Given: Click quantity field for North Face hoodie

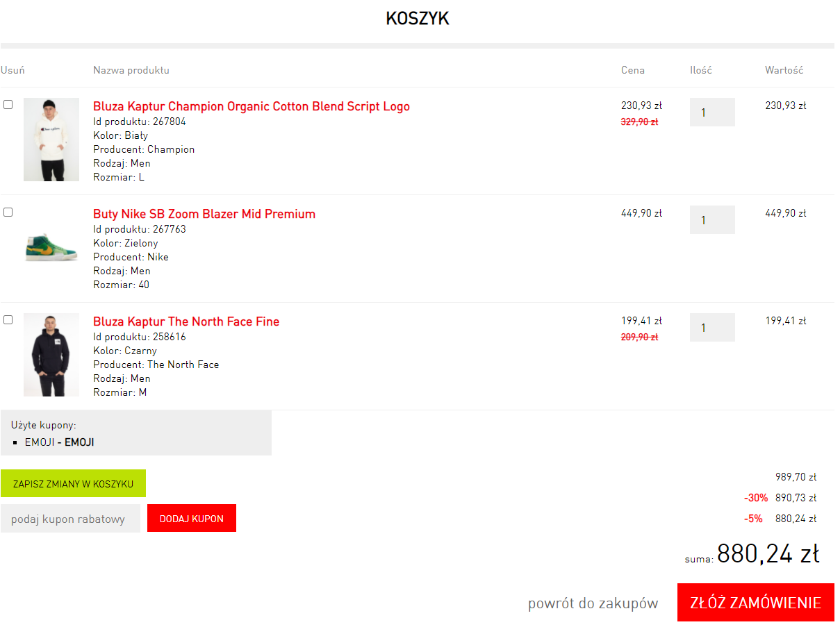Looking at the screenshot, I should [x=712, y=327].
